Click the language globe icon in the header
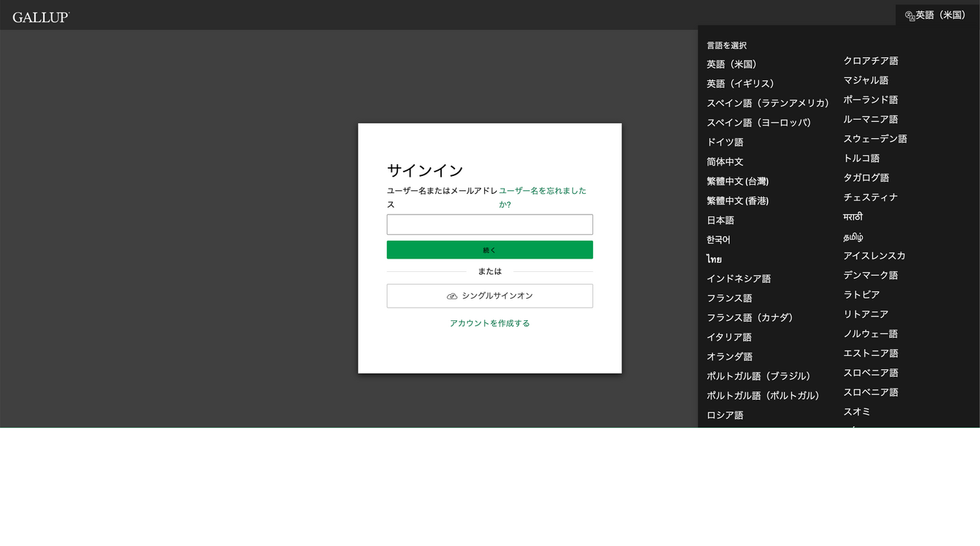Screen dimensions: 980x546 909,16
